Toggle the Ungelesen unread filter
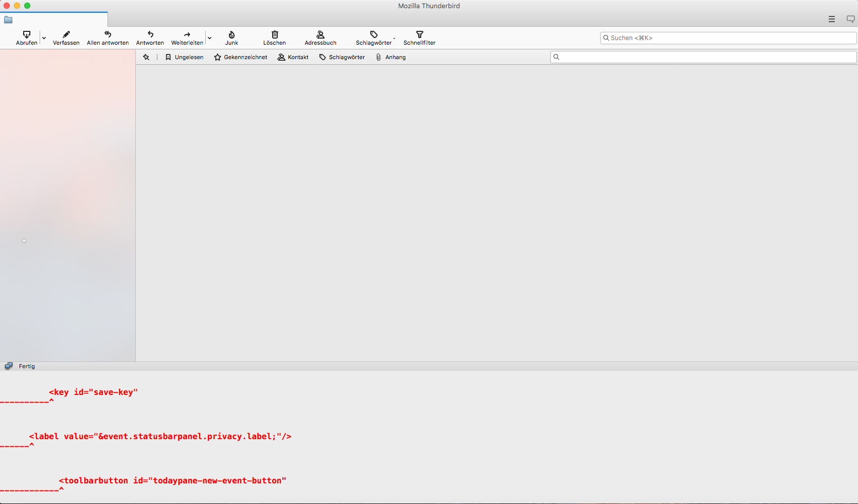This screenshot has width=858, height=504. (x=184, y=57)
